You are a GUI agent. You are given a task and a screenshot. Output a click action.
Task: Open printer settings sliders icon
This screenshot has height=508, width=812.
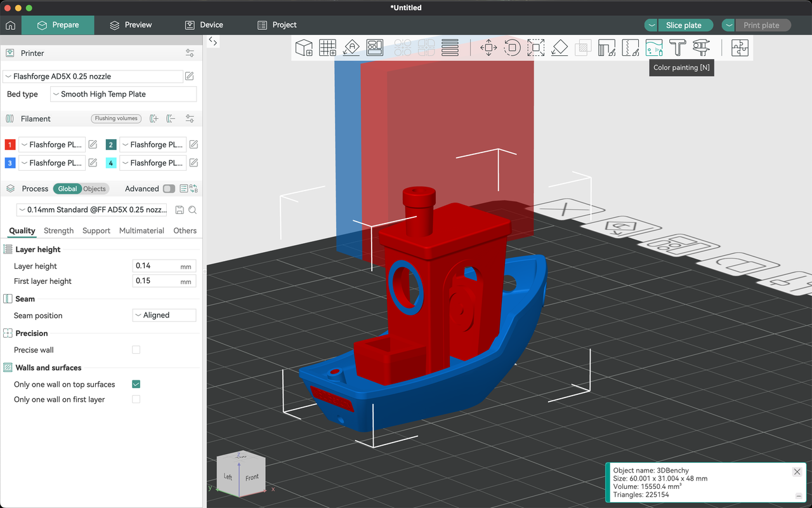tap(190, 53)
